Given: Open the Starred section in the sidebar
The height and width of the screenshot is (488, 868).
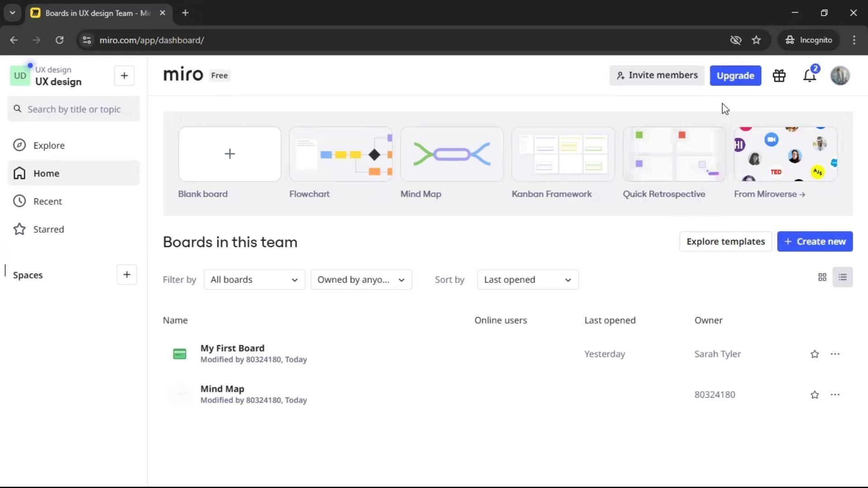Looking at the screenshot, I should [48, 230].
